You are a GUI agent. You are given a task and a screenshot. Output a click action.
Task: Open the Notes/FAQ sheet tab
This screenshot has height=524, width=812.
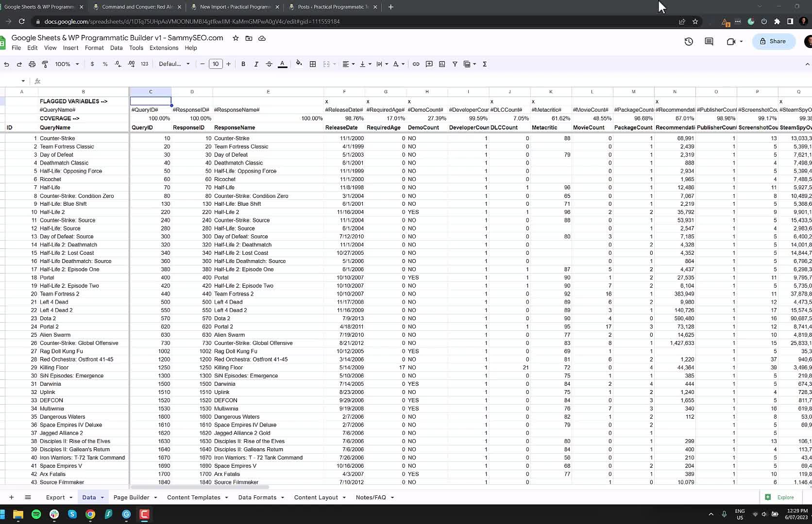[371, 497]
